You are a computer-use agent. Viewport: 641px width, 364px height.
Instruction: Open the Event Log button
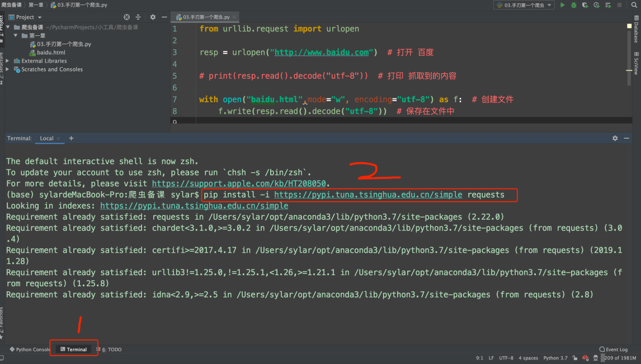pos(613,349)
